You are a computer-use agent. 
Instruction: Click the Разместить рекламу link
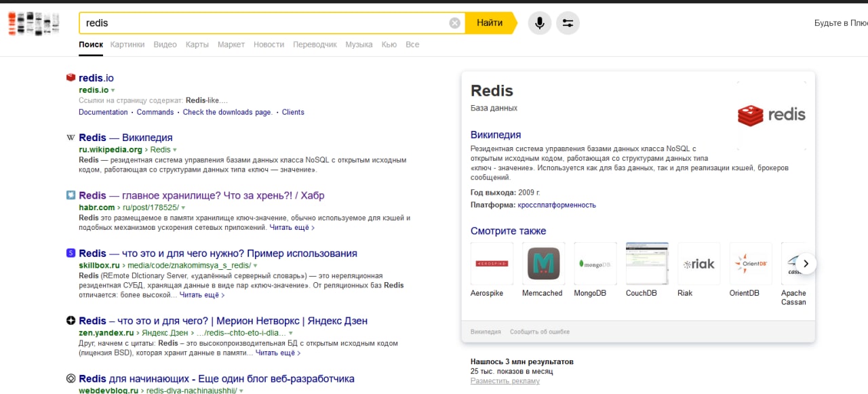[x=505, y=381]
